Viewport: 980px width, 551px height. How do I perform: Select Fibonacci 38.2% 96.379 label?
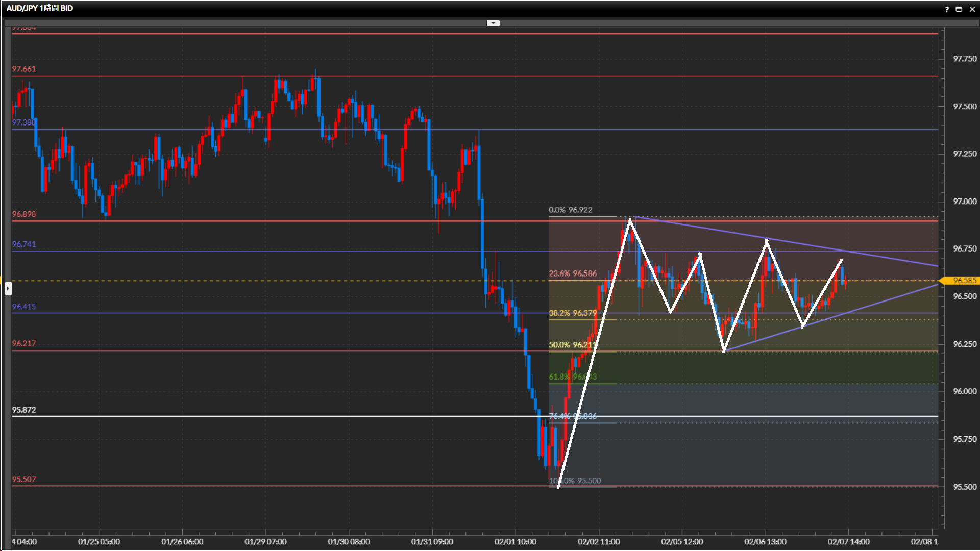tap(572, 313)
